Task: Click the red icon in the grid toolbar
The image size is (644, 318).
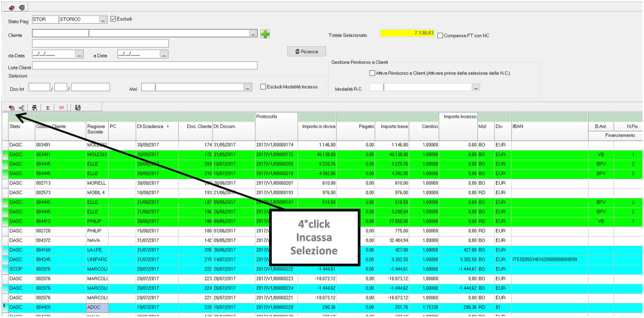Action: [x=62, y=108]
